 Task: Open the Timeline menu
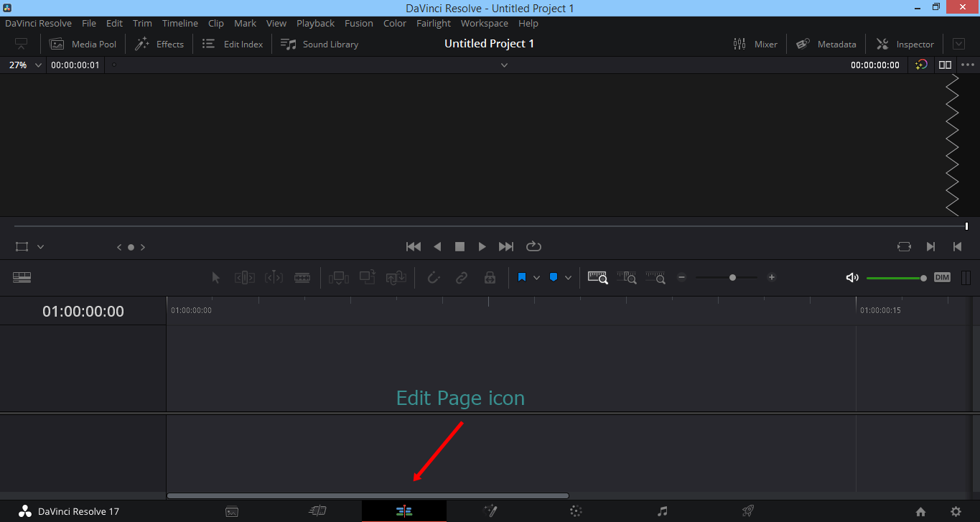[x=180, y=23]
